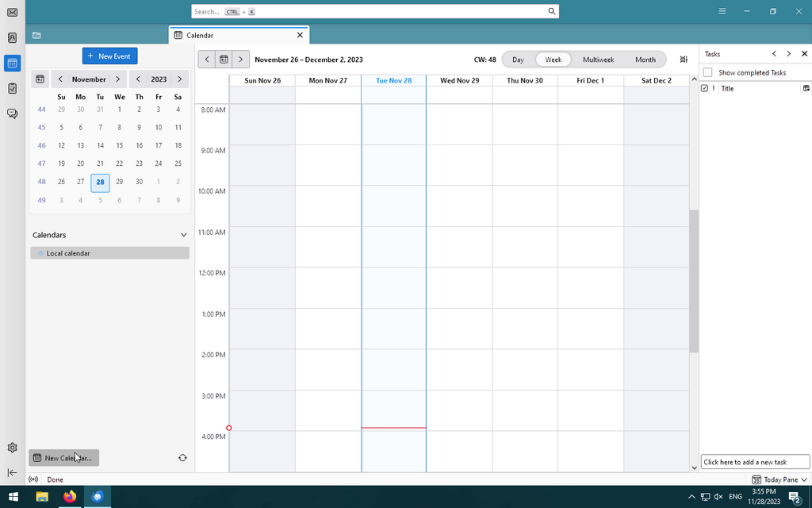Open the Tasks space in sidebar
This screenshot has height=508, width=812.
[12, 88]
